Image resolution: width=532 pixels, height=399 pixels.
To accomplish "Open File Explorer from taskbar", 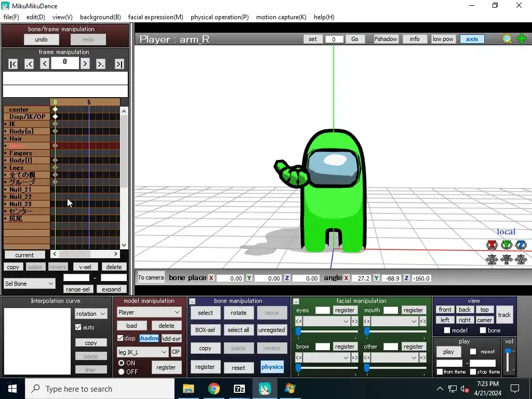I will point(188,389).
